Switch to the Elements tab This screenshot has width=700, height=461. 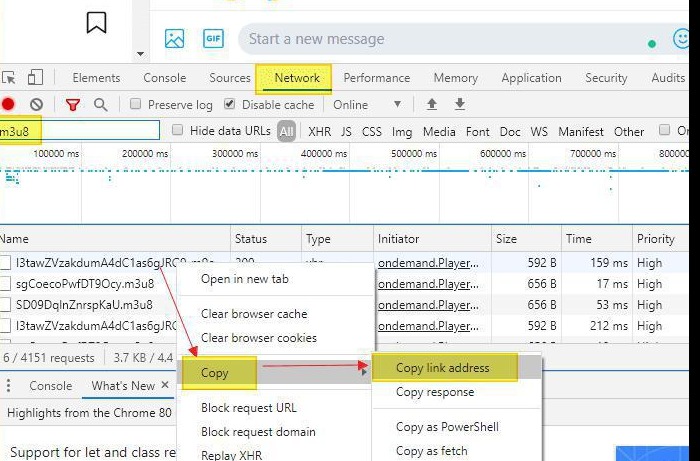coord(96,78)
